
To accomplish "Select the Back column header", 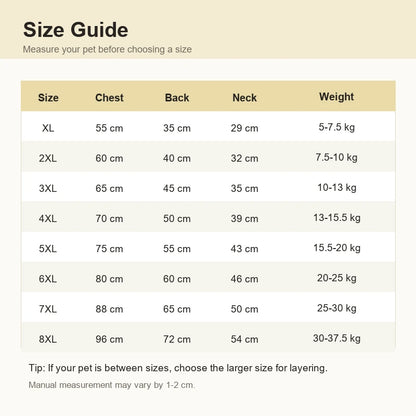I will pos(177,98).
